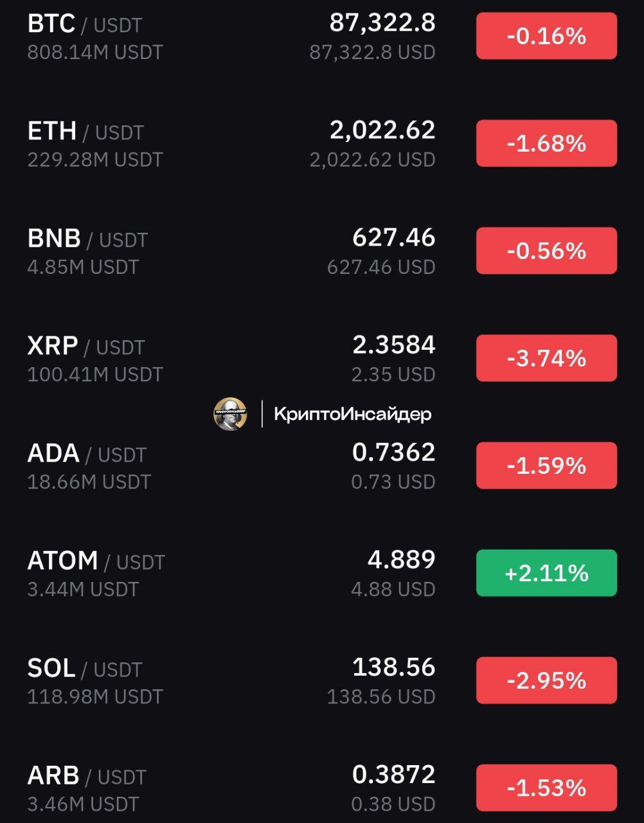Open the ADA / USDT pair

point(322,466)
